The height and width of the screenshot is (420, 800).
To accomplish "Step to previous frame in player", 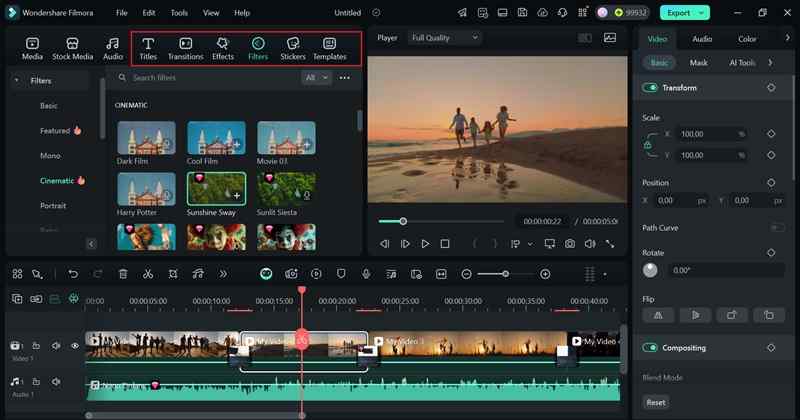I will coord(385,244).
